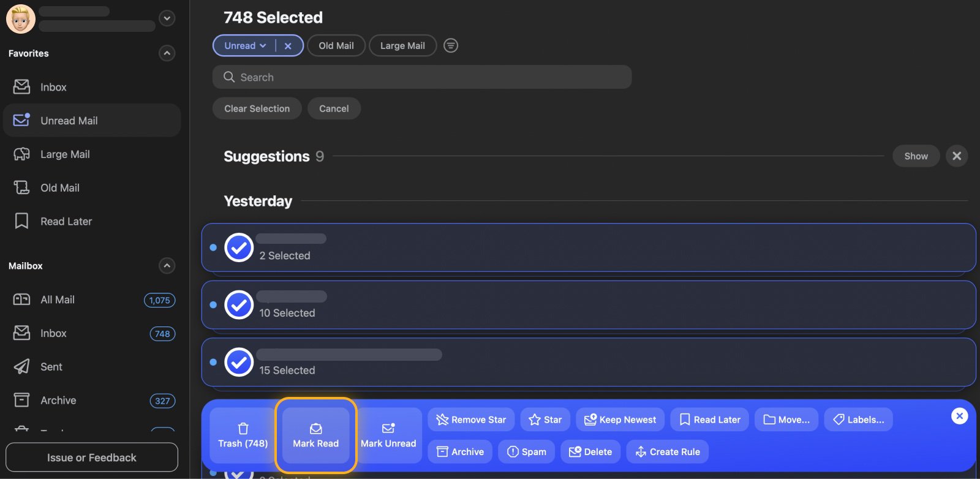Click Keep Newest in action bar
The width and height of the screenshot is (980, 479).
tap(620, 420)
